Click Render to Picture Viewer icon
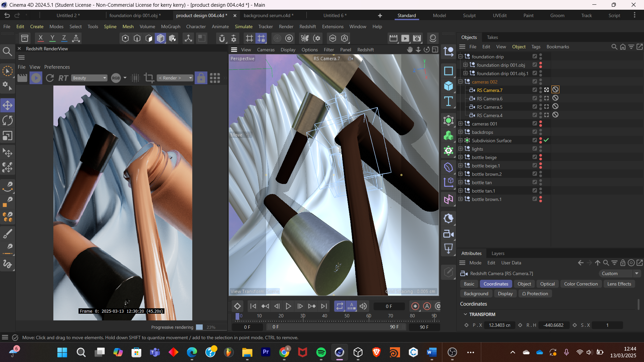 click(x=405, y=38)
